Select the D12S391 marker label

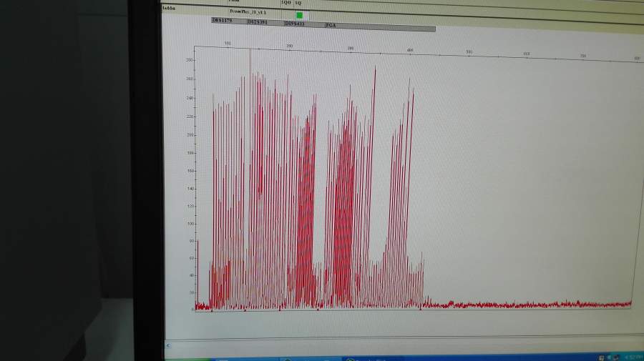[x=258, y=21]
